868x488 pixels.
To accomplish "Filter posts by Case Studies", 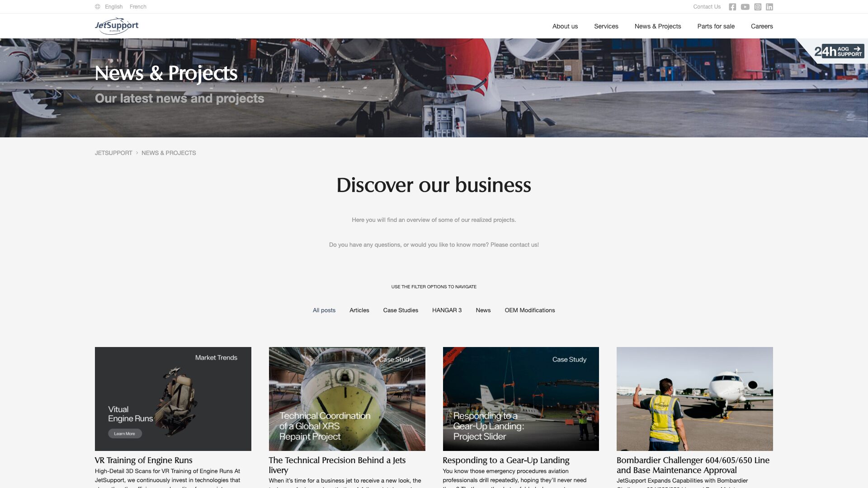I will [x=401, y=310].
